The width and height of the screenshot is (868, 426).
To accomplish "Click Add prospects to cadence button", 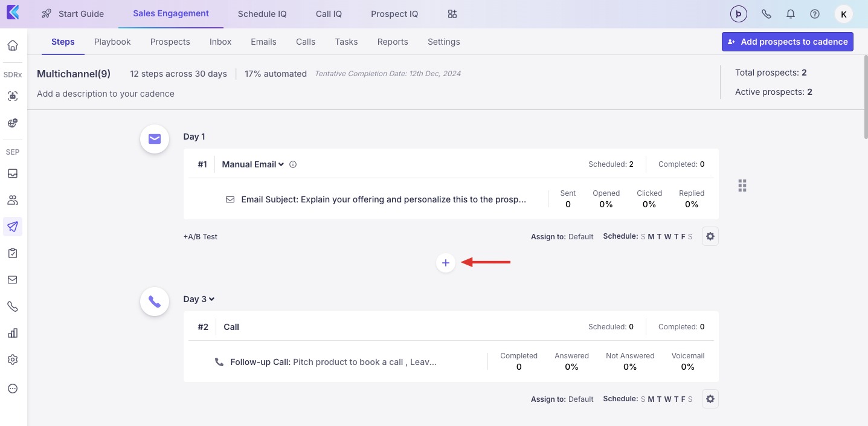I will coord(787,42).
